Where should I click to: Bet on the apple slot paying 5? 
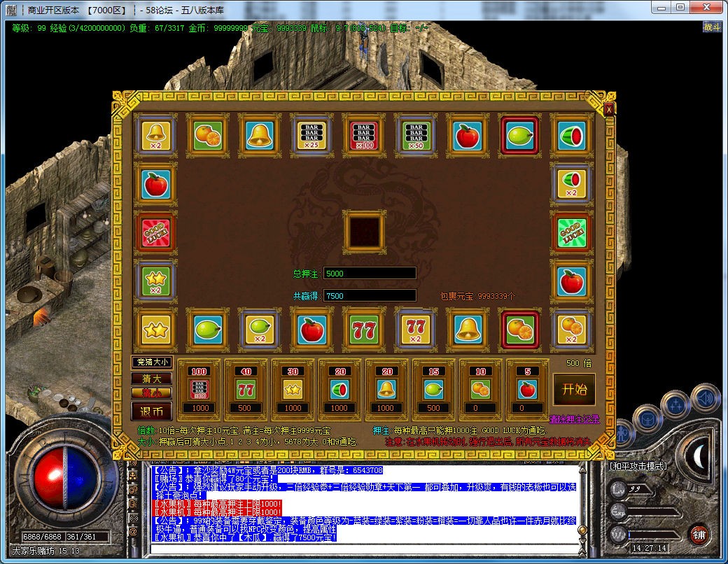[527, 390]
